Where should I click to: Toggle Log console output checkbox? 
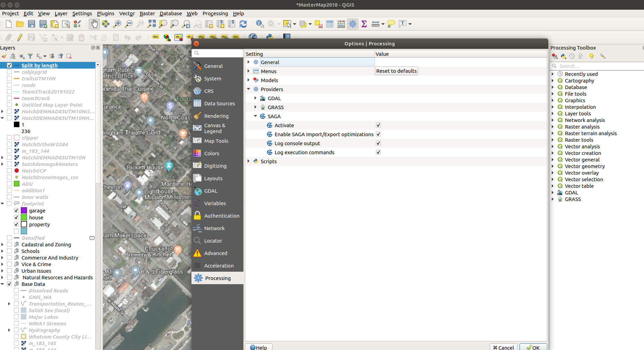378,143
